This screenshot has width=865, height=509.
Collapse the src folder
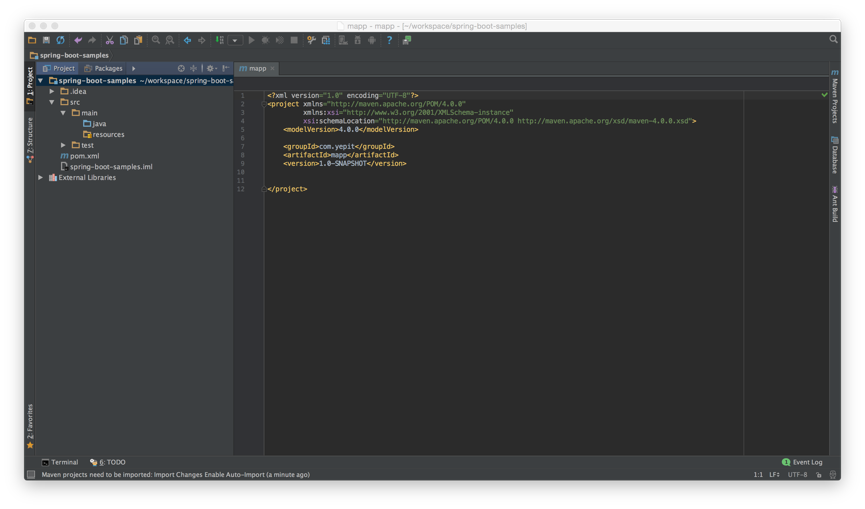click(x=52, y=102)
